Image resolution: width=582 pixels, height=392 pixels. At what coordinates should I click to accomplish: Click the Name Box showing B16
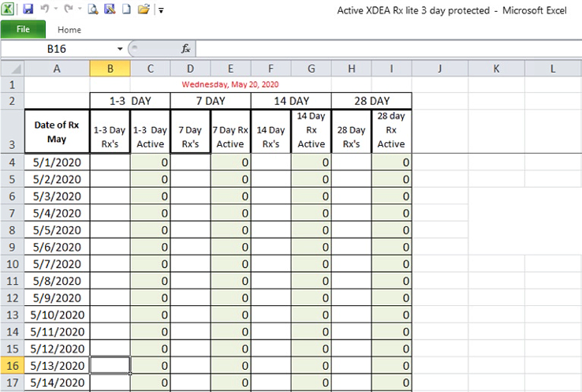click(x=57, y=49)
